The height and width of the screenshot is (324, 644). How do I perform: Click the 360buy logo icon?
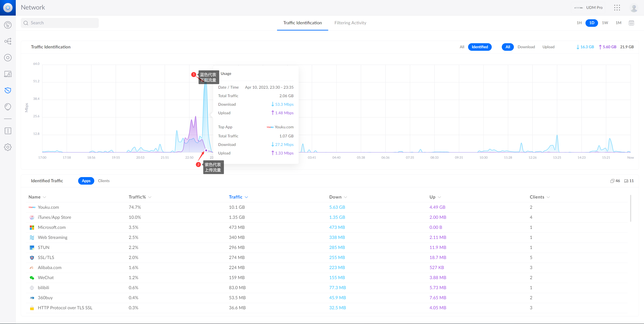pyautogui.click(x=32, y=298)
